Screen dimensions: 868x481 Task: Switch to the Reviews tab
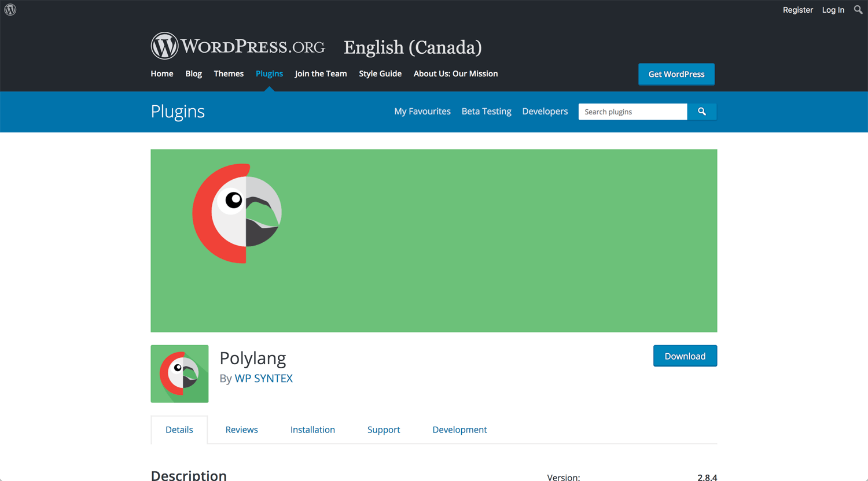[241, 430]
